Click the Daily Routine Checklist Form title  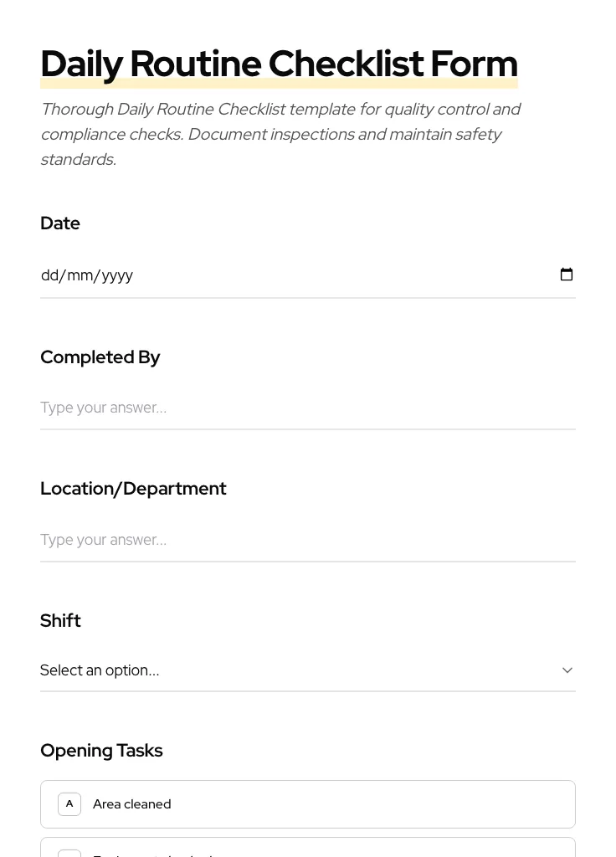point(279,63)
